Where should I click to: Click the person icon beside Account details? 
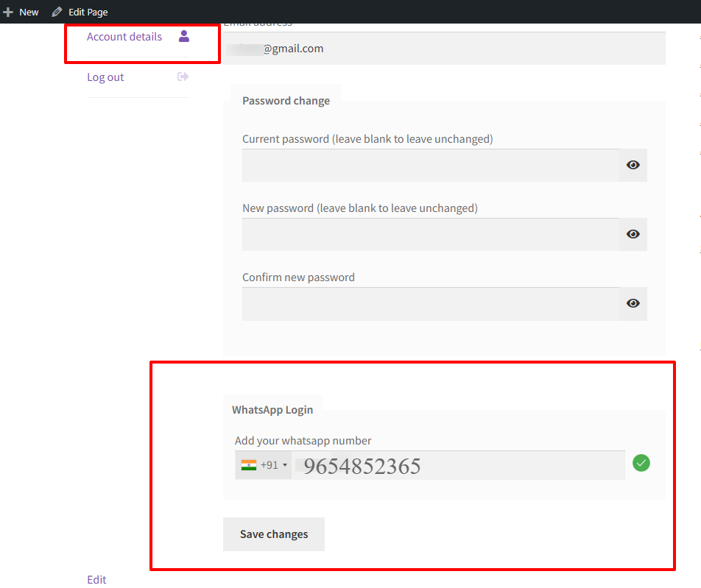[183, 36]
